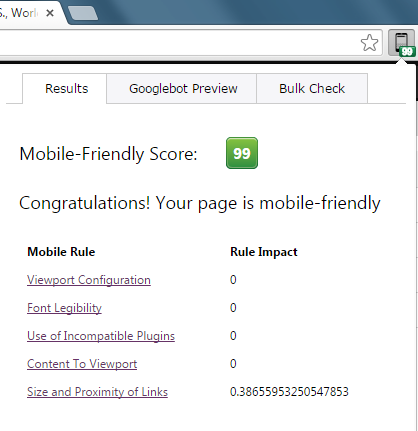Open the Use of Incompatible Plugins link
Viewport: 418px width, 431px height.
[x=101, y=336]
